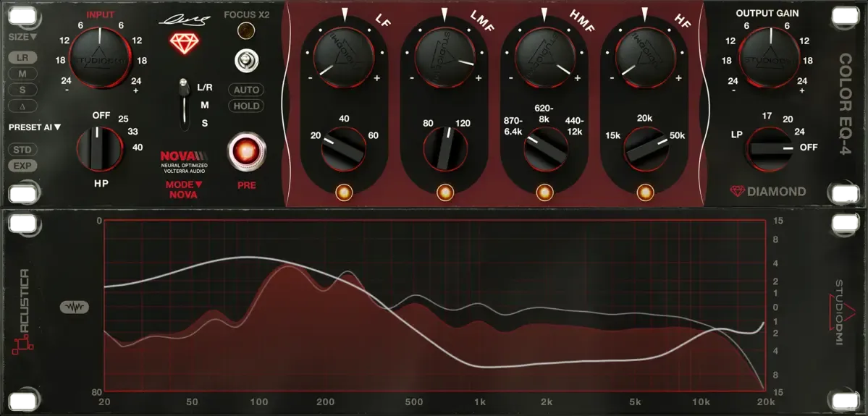This screenshot has width=868, height=416.
Task: Click the HMF frequency range selector knob
Action: (x=546, y=148)
